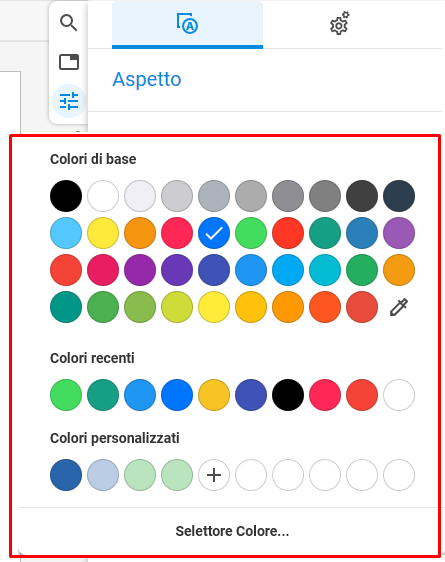
Task: Pick white in Colori di base
Action: [103, 196]
